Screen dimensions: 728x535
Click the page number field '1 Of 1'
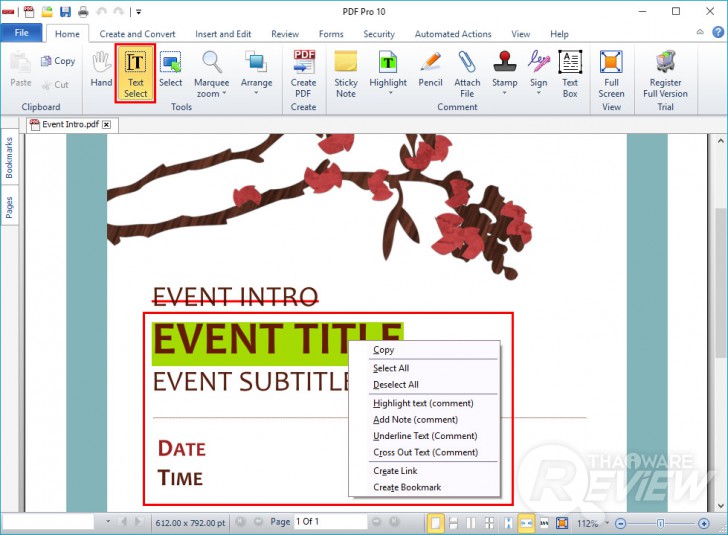[x=331, y=522]
